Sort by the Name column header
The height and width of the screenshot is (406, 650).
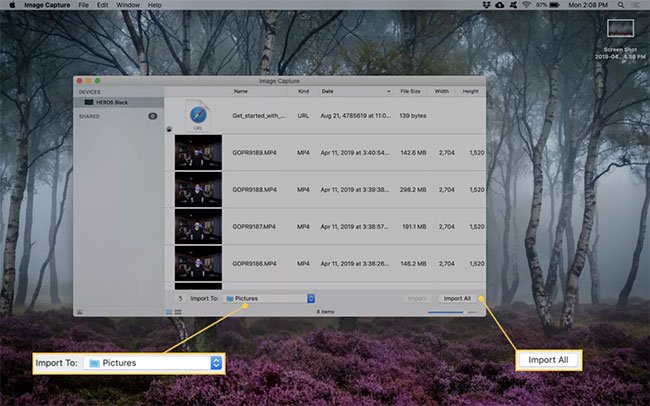coord(240,91)
